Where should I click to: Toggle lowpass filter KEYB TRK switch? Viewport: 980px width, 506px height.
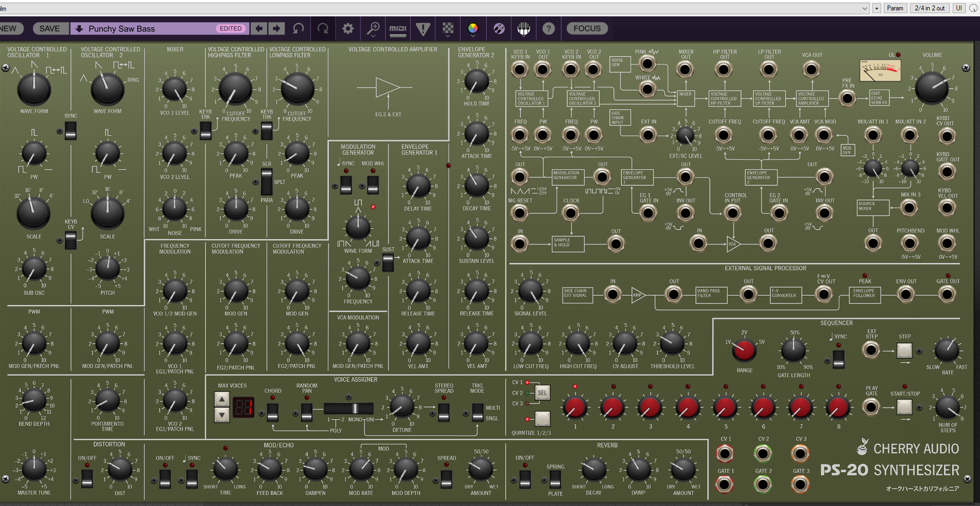tap(267, 130)
